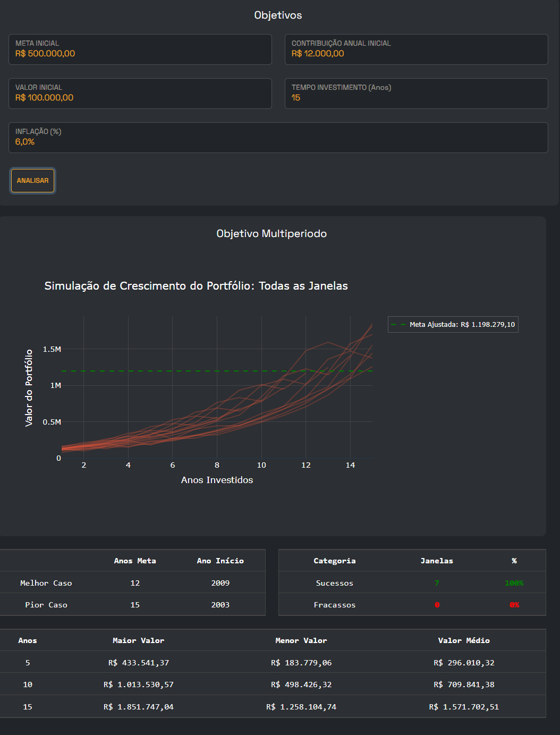Screen dimensions: 560x735
Task: Click the Maior Valor column header
Action: pyautogui.click(x=138, y=640)
